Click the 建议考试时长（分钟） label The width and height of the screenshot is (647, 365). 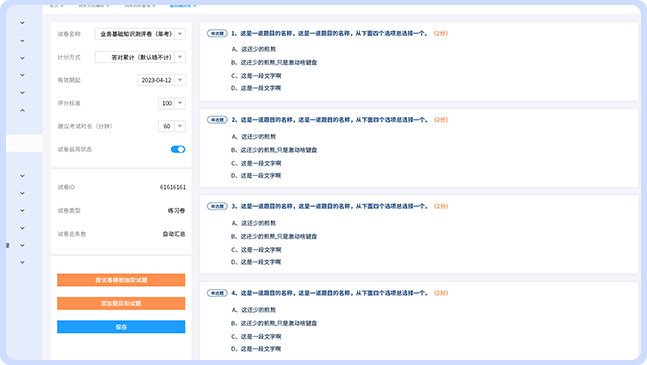pos(85,126)
